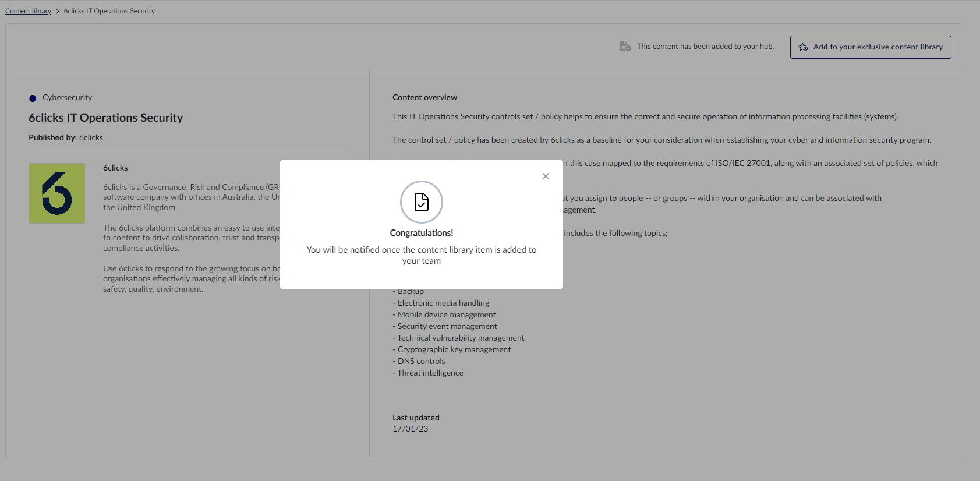980x481 pixels.
Task: Click the star icon on the add button
Action: click(x=804, y=47)
